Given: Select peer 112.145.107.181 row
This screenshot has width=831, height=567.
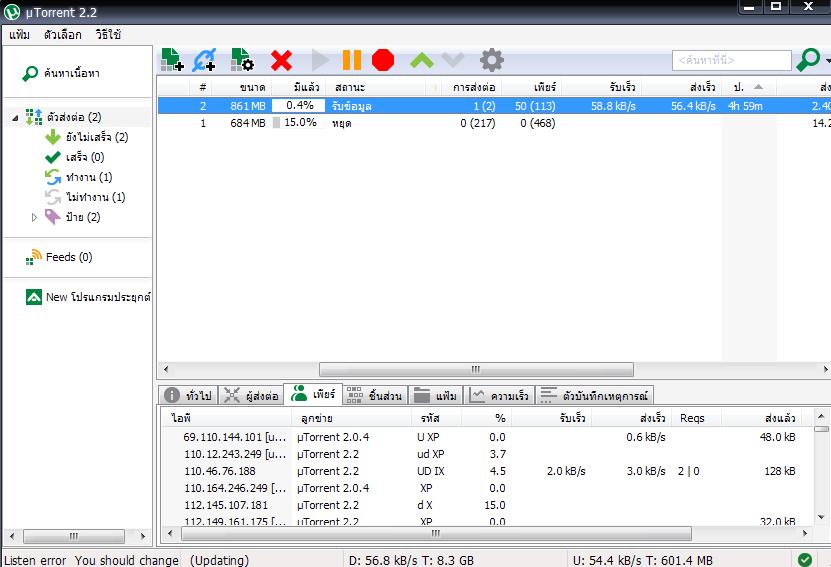Looking at the screenshot, I should click(x=488, y=505).
